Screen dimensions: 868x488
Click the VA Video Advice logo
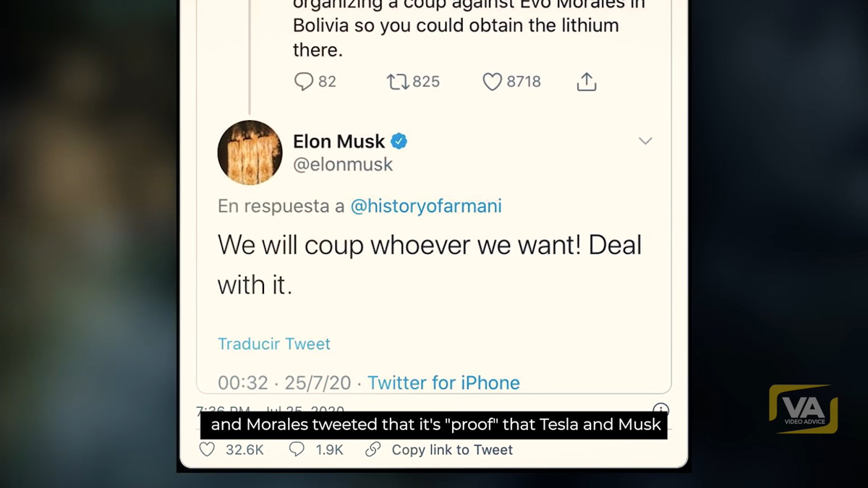point(803,409)
